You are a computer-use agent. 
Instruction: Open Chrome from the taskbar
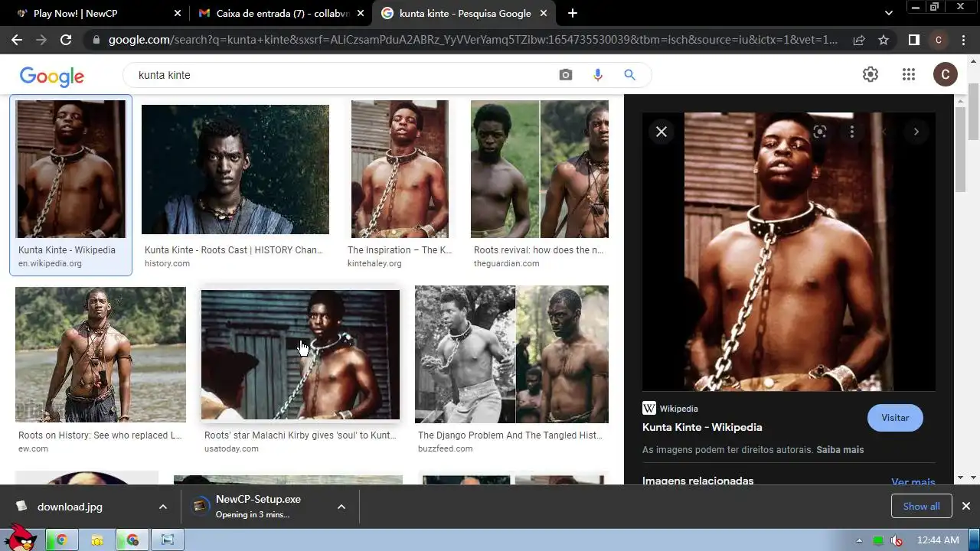click(61, 540)
